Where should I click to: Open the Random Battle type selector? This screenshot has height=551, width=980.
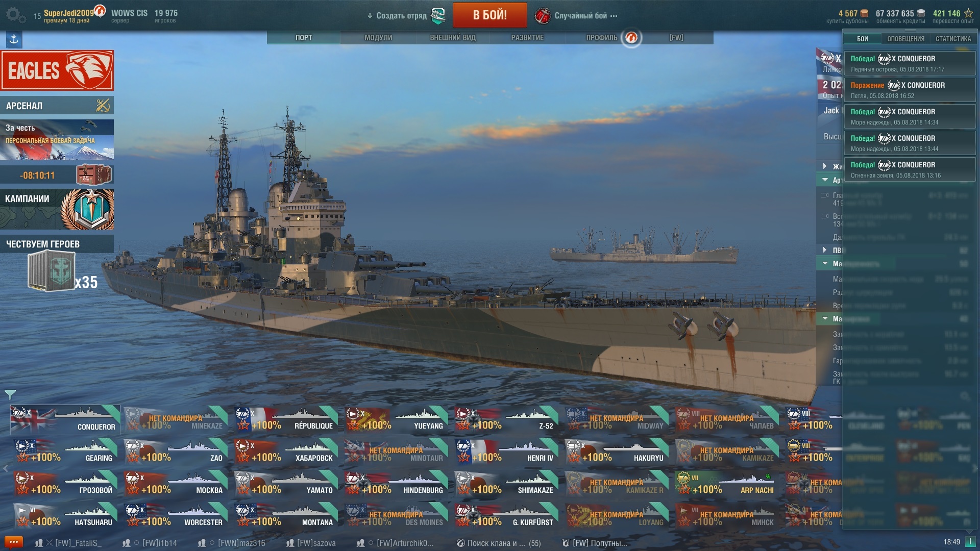coord(576,16)
